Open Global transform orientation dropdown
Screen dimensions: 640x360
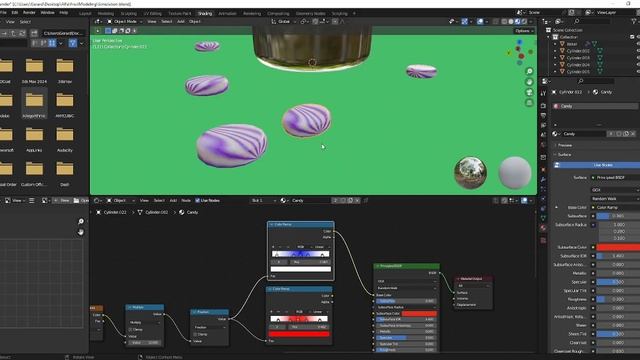tap(283, 21)
